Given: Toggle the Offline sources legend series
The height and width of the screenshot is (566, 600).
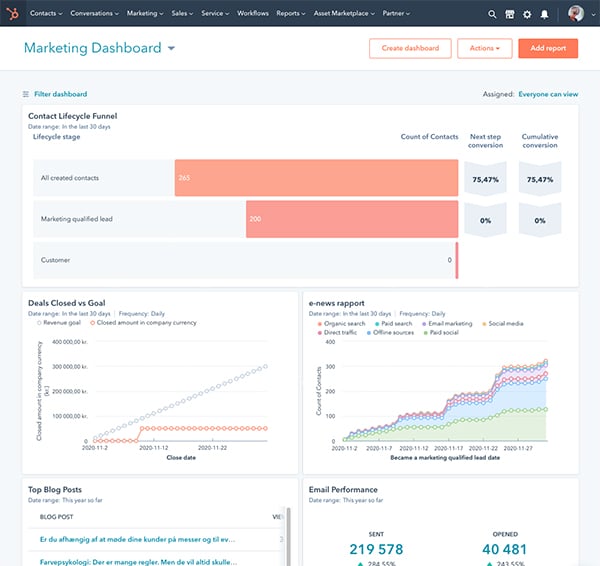Looking at the screenshot, I should [390, 332].
